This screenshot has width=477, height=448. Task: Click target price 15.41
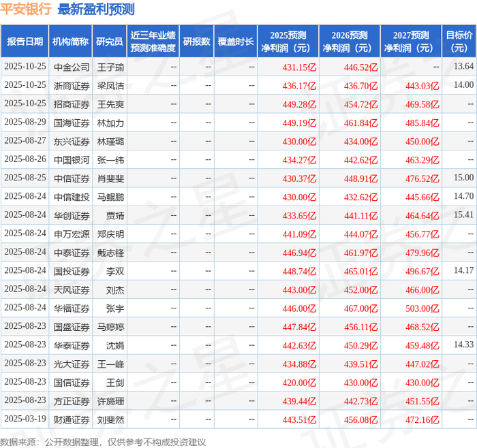tap(463, 214)
